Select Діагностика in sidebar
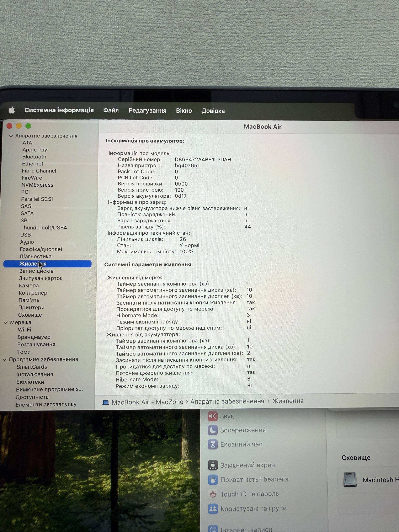The height and width of the screenshot is (532, 399). (35, 256)
